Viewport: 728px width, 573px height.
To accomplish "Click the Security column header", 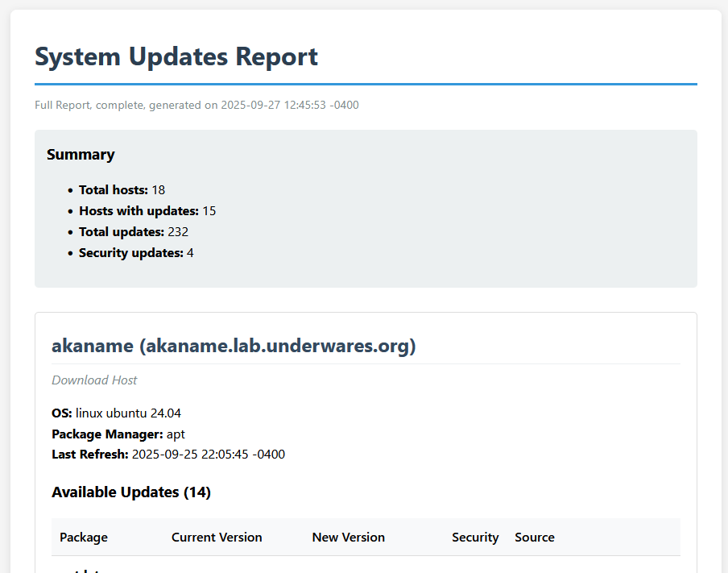I will click(475, 537).
